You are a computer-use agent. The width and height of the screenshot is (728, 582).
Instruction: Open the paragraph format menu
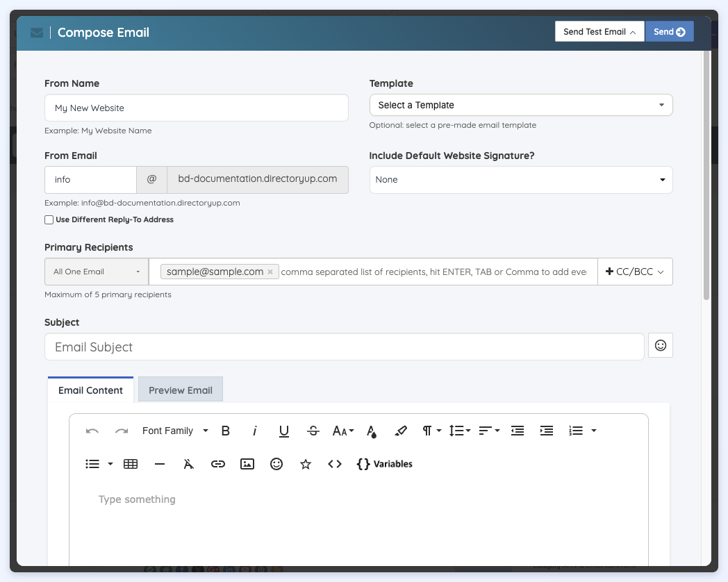pyautogui.click(x=431, y=431)
